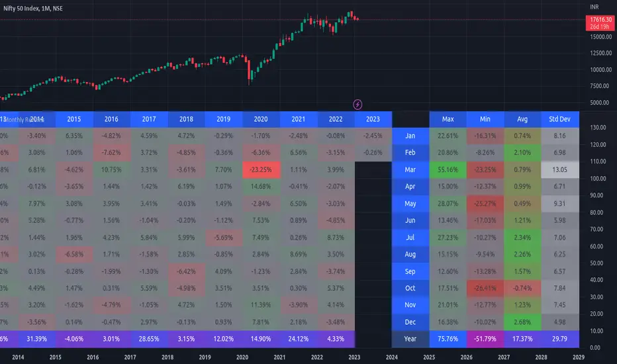The height and width of the screenshot is (364, 617).
Task: Click the Max column header
Action: pos(448,119)
